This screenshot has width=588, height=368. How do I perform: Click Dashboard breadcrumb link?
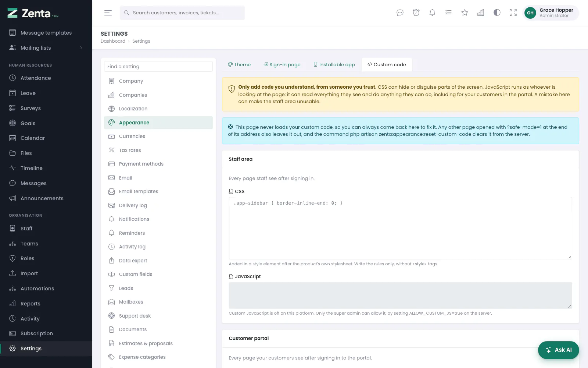[113, 41]
